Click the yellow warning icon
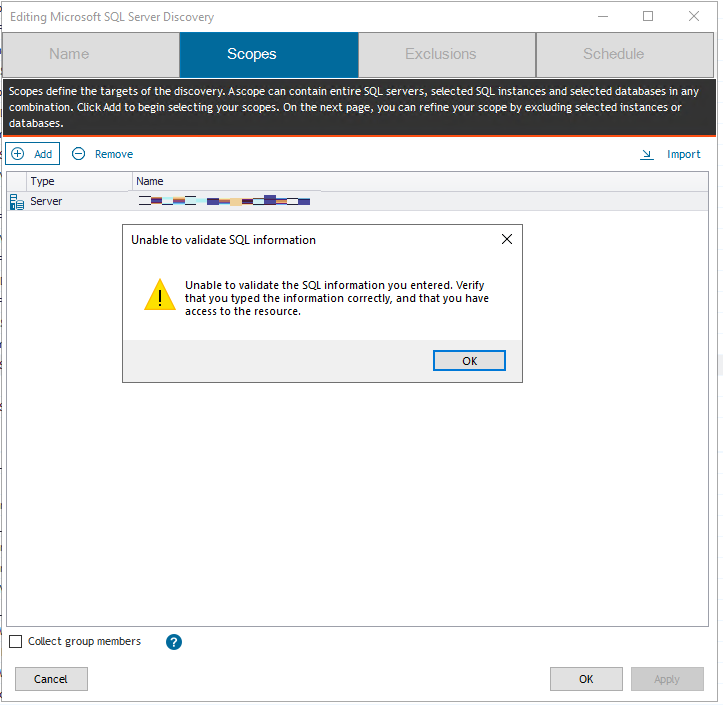The height and width of the screenshot is (706, 723). point(160,295)
